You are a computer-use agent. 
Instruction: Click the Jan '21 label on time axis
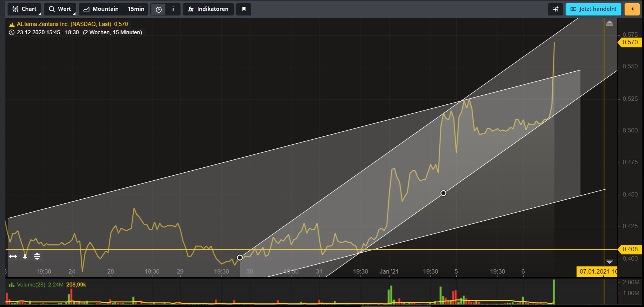point(389,271)
